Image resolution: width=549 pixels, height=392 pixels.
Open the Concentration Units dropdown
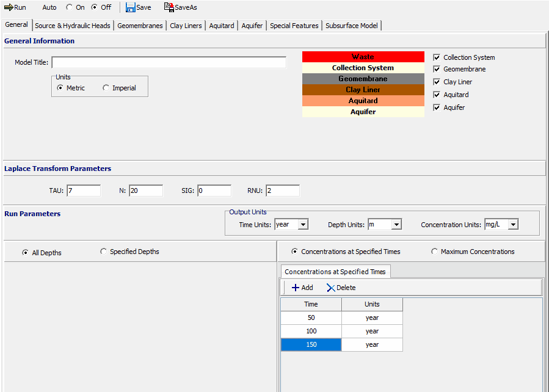point(513,225)
